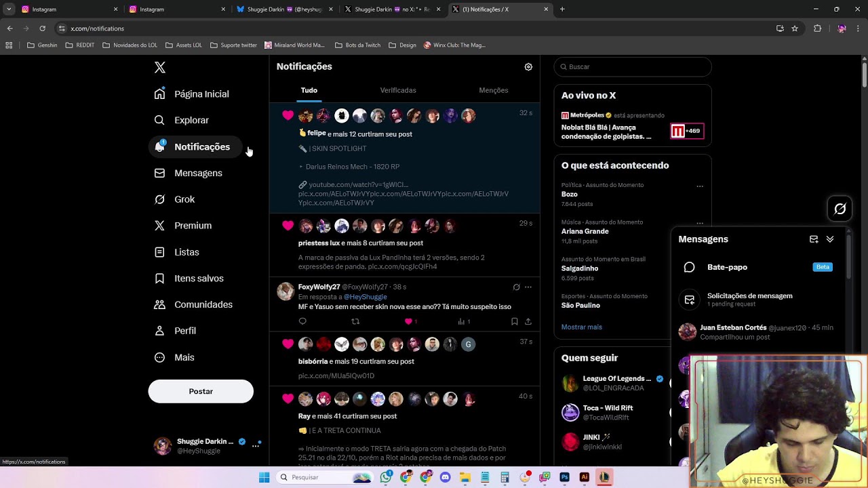868x488 pixels.
Task: Open more options for Bozo trend
Action: [x=700, y=186]
